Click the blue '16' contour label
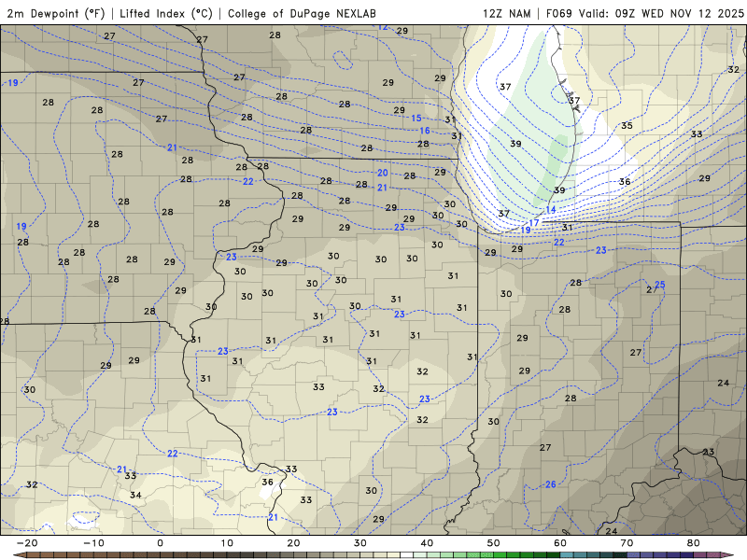This screenshot has width=747, height=560. click(x=425, y=131)
